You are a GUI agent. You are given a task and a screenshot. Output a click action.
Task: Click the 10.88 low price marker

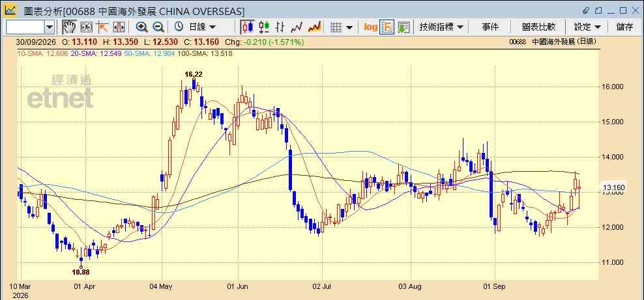click(81, 272)
